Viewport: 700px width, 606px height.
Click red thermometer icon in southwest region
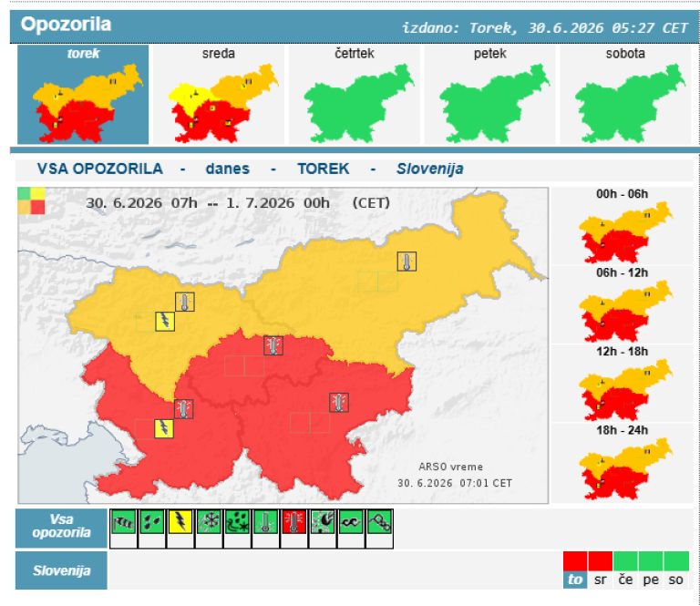pos(183,409)
